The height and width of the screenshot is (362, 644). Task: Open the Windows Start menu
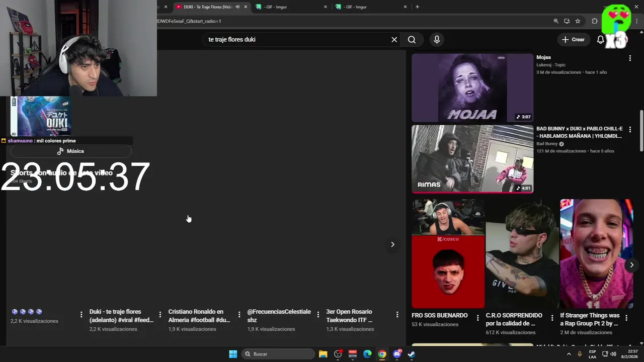click(233, 354)
